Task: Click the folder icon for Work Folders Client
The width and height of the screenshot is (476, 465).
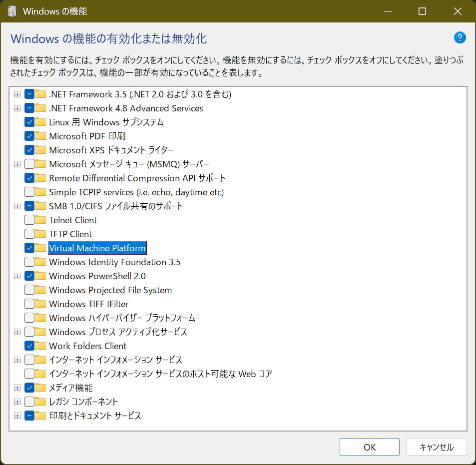Action: pos(40,346)
